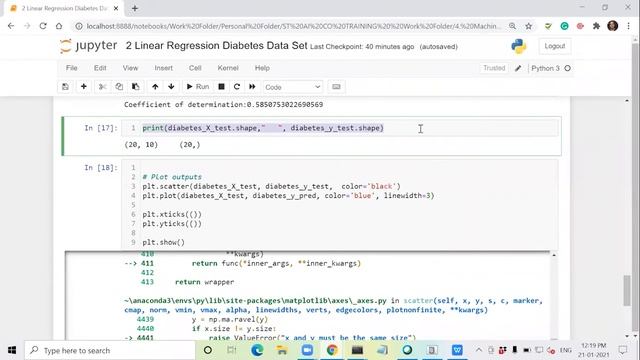This screenshot has height=360, width=640.
Task: Click the Windows taskbar search box
Action: 110,350
